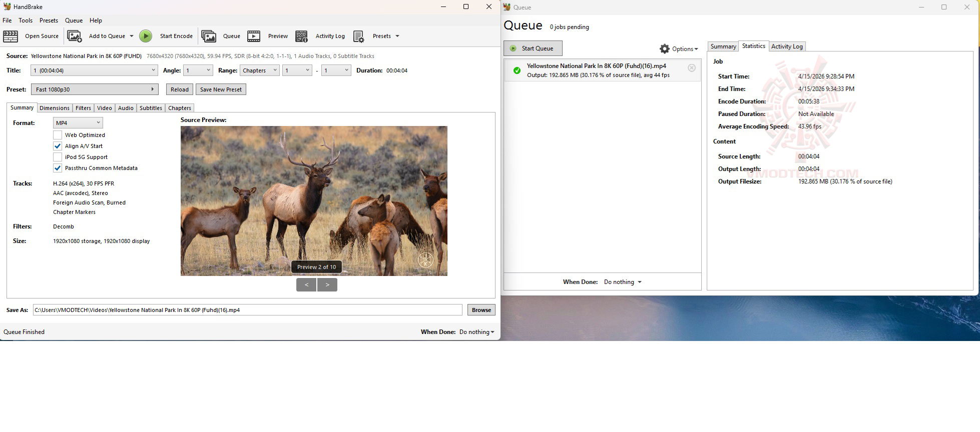This screenshot has width=980, height=432.
Task: Click the Presets toolbar icon
Action: 358,36
